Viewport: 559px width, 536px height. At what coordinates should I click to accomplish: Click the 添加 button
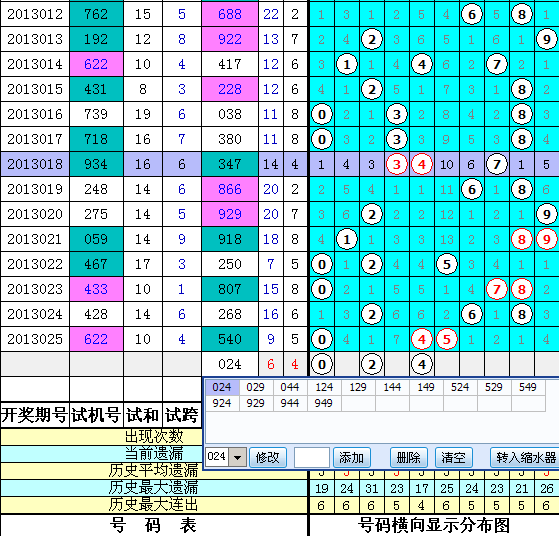coord(352,457)
